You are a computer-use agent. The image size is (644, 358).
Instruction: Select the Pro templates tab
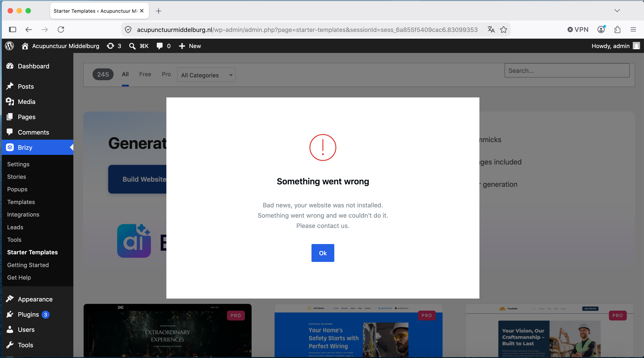tap(166, 74)
